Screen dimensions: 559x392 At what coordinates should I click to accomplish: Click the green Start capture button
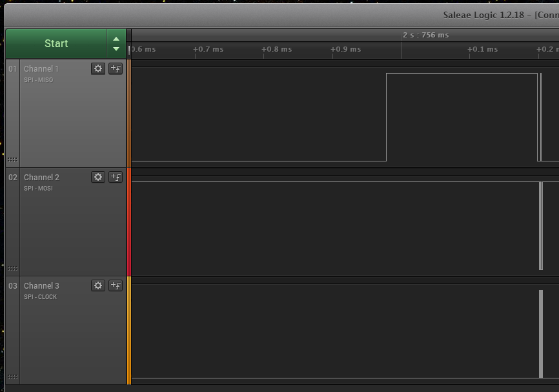click(56, 43)
